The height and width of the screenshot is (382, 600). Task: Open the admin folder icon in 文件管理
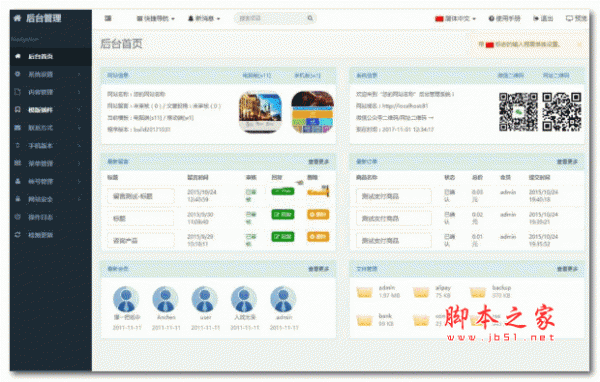[364, 293]
